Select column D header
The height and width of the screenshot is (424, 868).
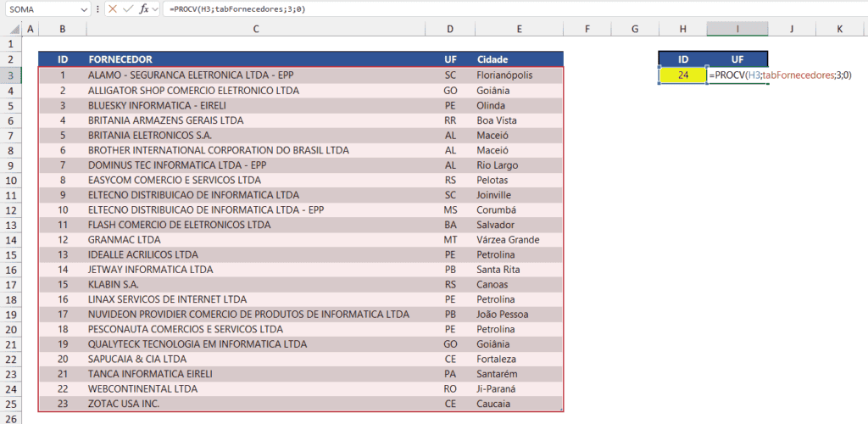(x=449, y=30)
